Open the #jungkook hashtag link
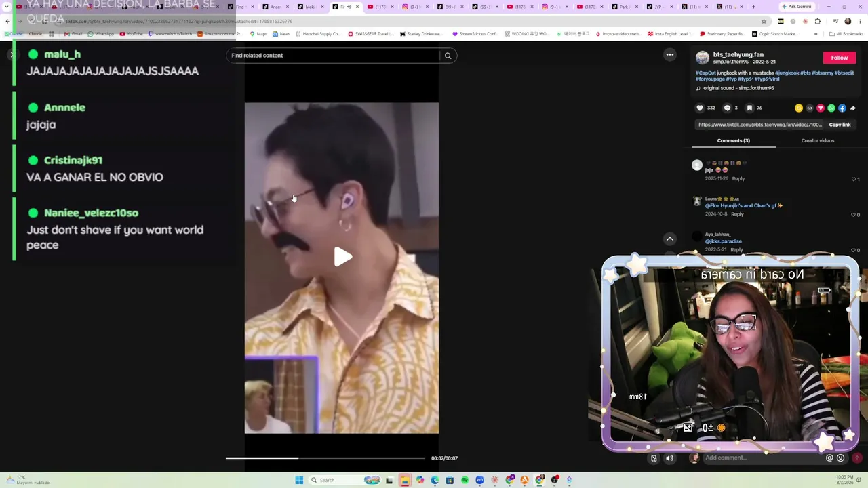Image resolution: width=868 pixels, height=488 pixels. tap(787, 73)
